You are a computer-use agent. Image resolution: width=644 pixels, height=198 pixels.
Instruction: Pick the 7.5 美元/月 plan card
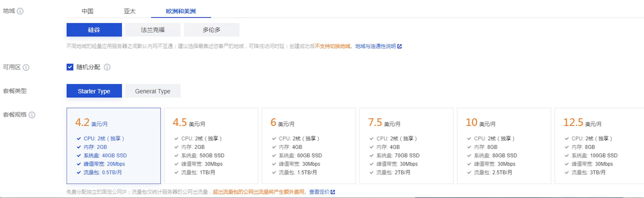coord(406,146)
